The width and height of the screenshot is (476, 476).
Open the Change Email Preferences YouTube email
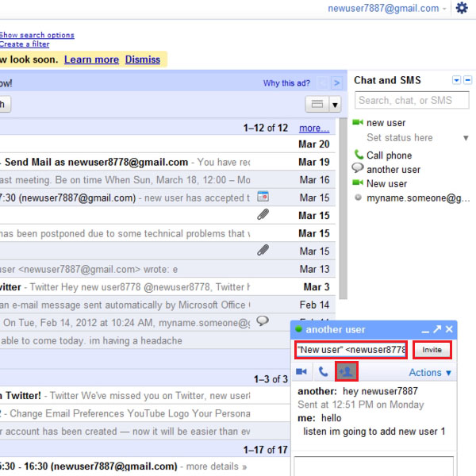145,413
